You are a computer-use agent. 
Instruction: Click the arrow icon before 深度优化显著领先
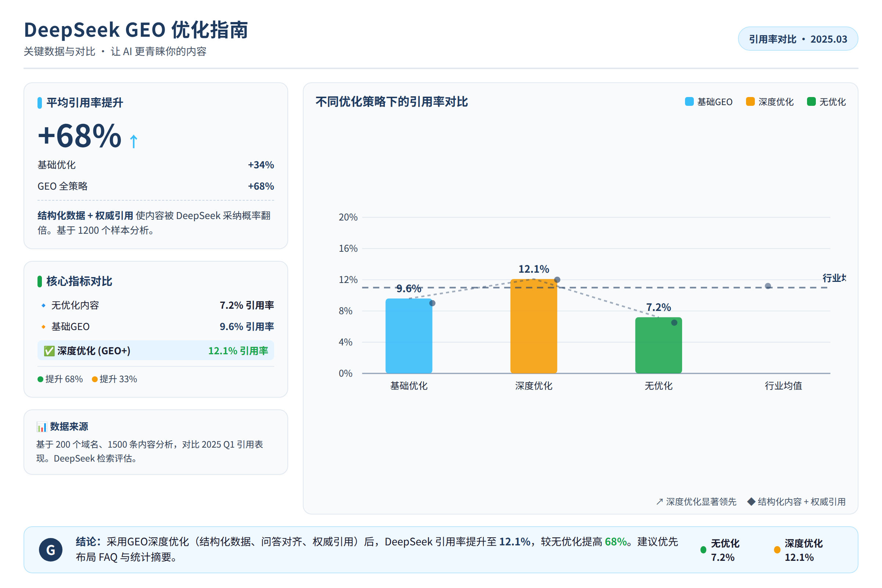660,502
